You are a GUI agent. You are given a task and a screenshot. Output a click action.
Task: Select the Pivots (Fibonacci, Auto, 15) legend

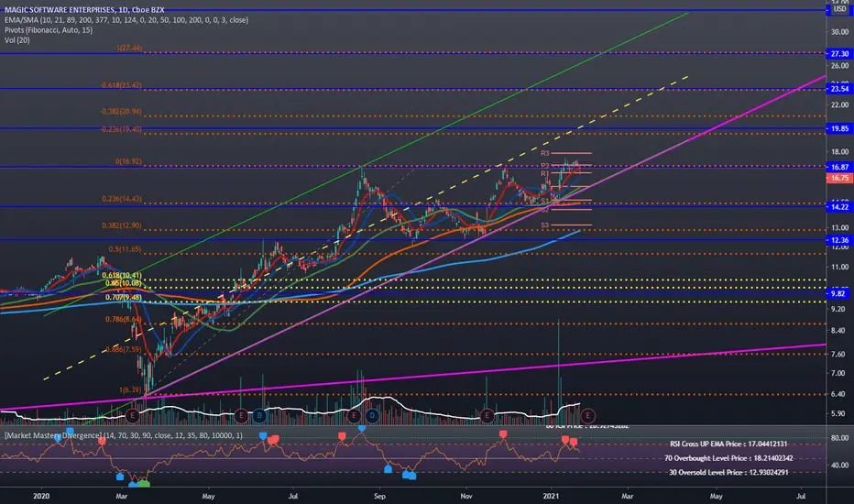click(49, 30)
